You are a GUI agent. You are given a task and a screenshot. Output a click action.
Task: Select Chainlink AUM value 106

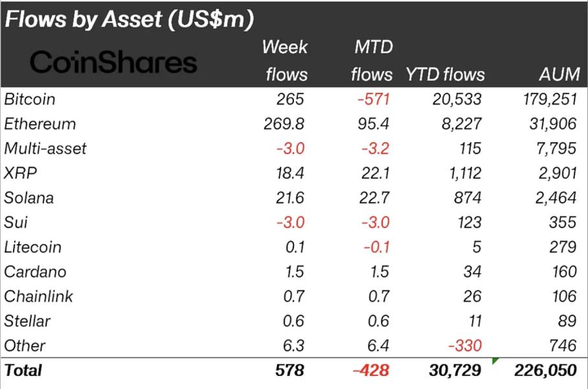coord(561,296)
